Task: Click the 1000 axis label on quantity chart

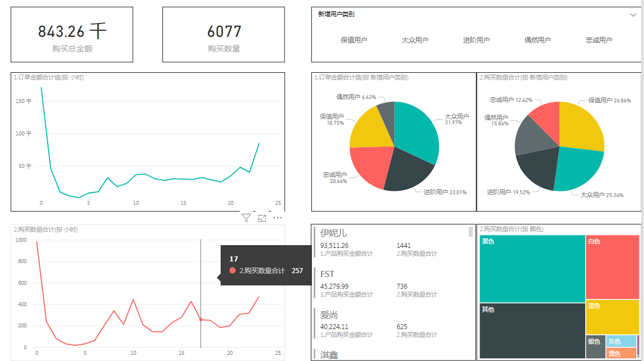Action: pos(21,240)
